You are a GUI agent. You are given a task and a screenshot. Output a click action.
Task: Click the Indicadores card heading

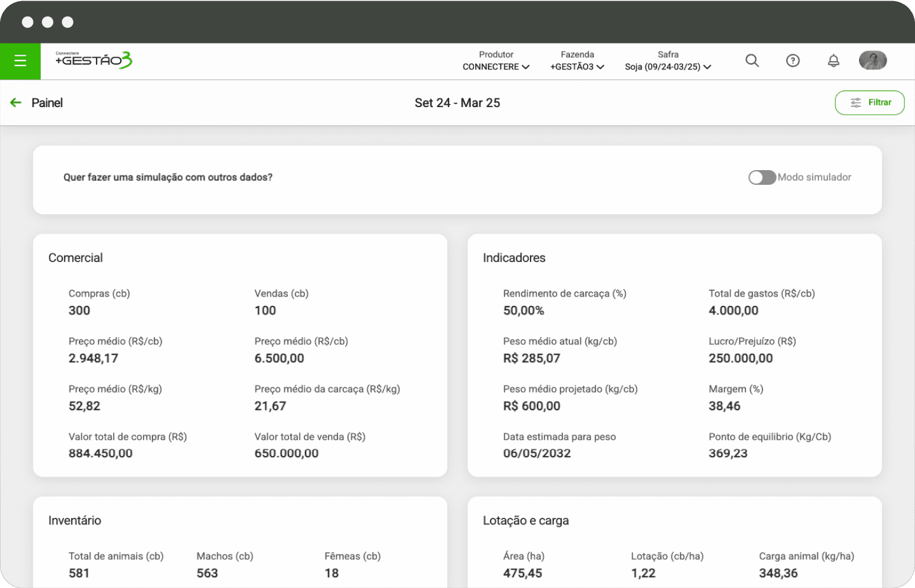coord(514,258)
